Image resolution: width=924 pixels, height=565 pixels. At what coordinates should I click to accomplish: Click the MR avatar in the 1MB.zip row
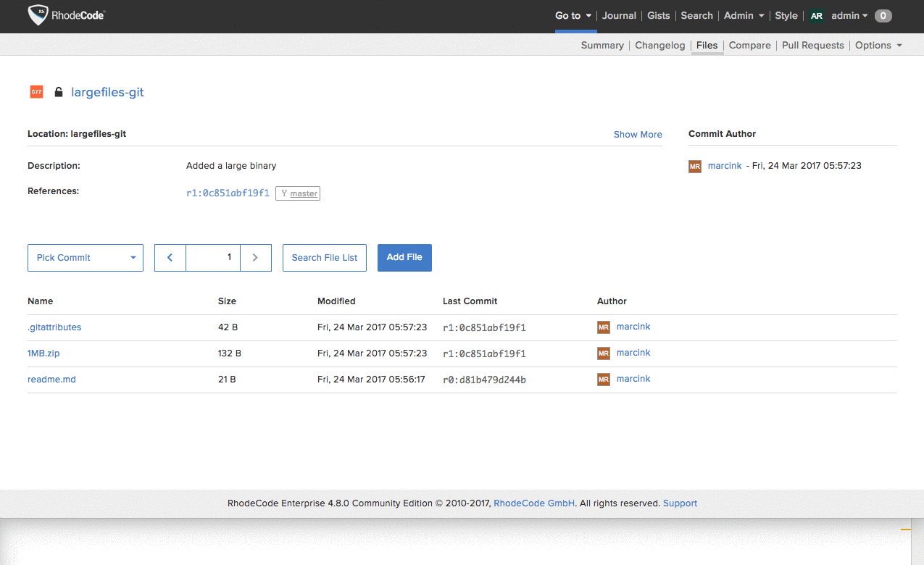(x=604, y=353)
